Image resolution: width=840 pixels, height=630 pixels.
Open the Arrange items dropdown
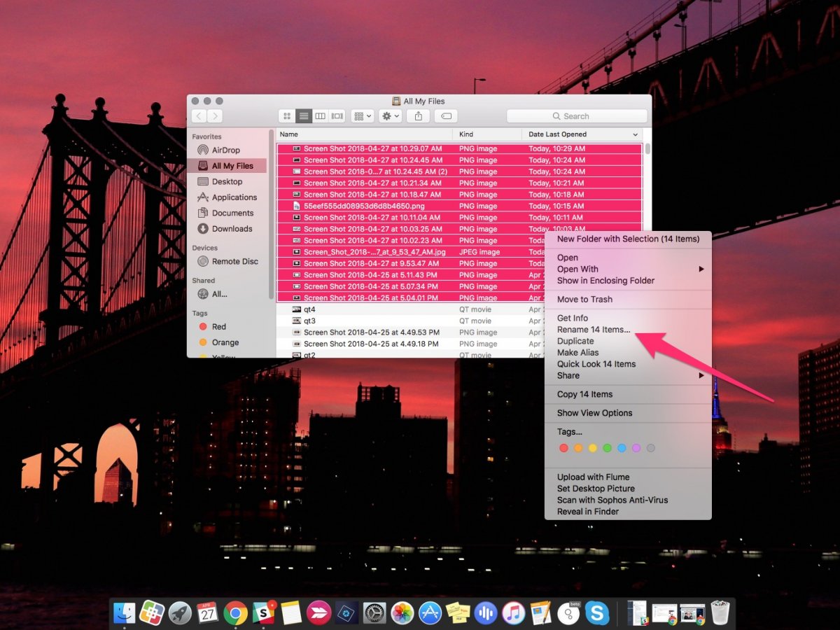tap(363, 116)
